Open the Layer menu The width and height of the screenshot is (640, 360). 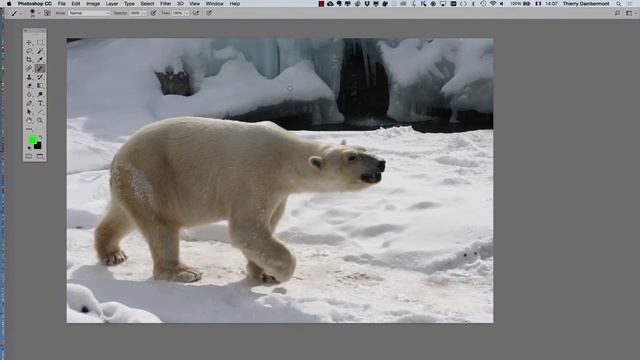point(112,4)
